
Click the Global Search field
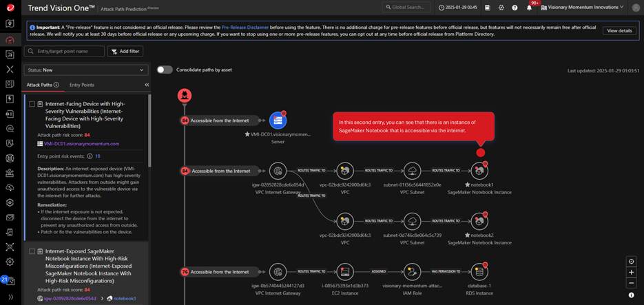[406, 8]
